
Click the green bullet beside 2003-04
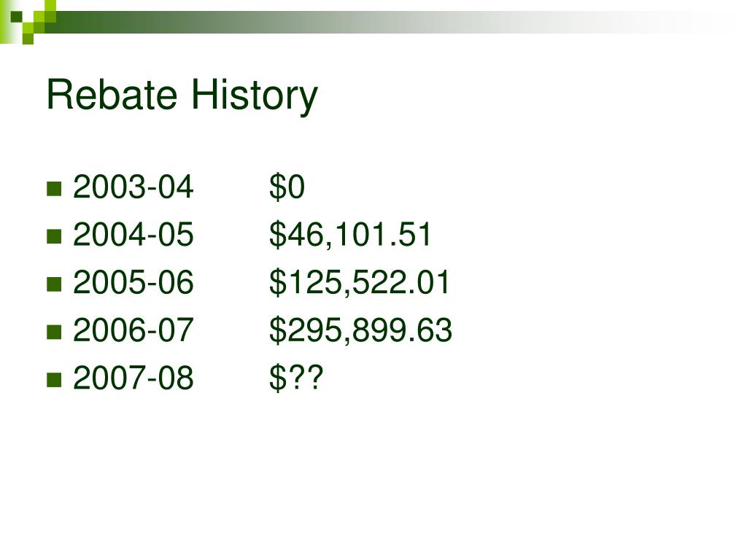(x=54, y=189)
